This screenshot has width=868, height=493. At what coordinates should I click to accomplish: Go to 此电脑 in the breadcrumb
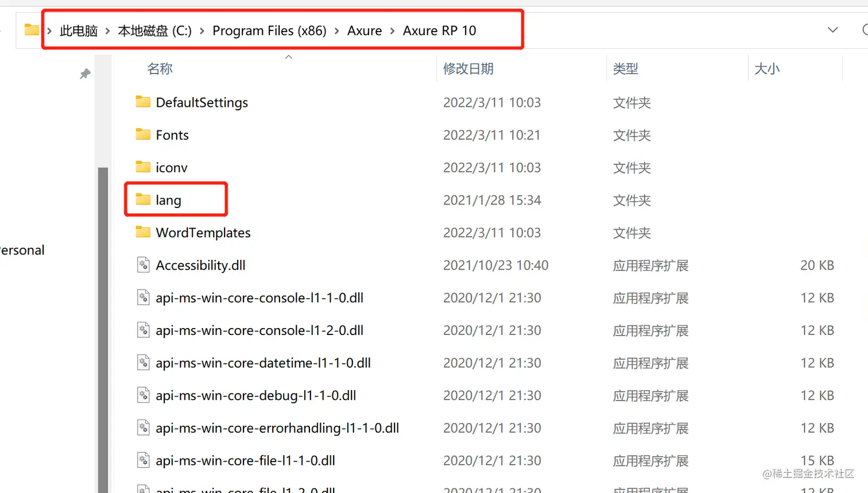tap(79, 30)
